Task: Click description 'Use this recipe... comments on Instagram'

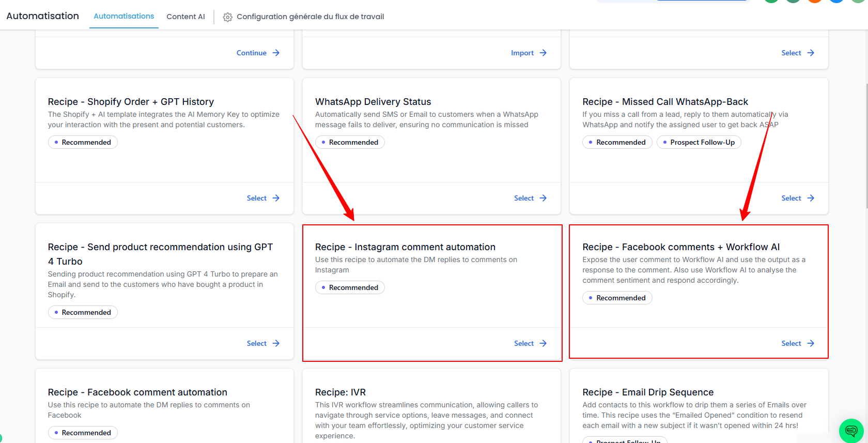Action: click(416, 265)
